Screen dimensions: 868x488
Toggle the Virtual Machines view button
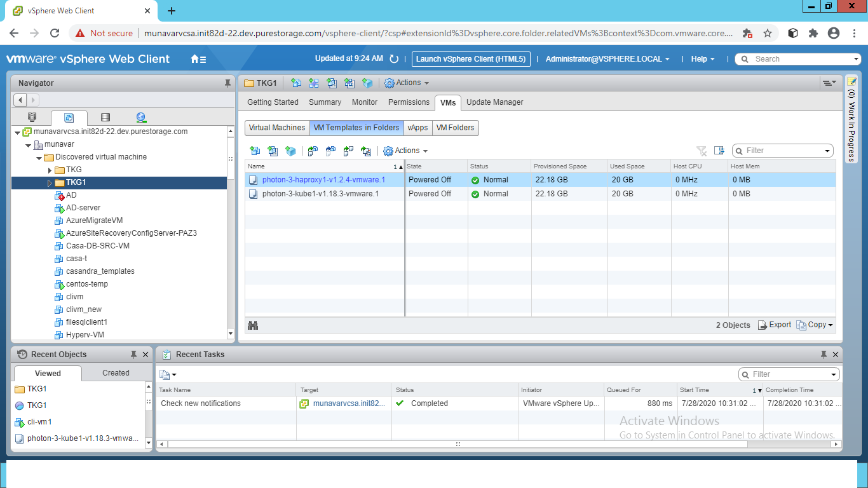tap(277, 128)
